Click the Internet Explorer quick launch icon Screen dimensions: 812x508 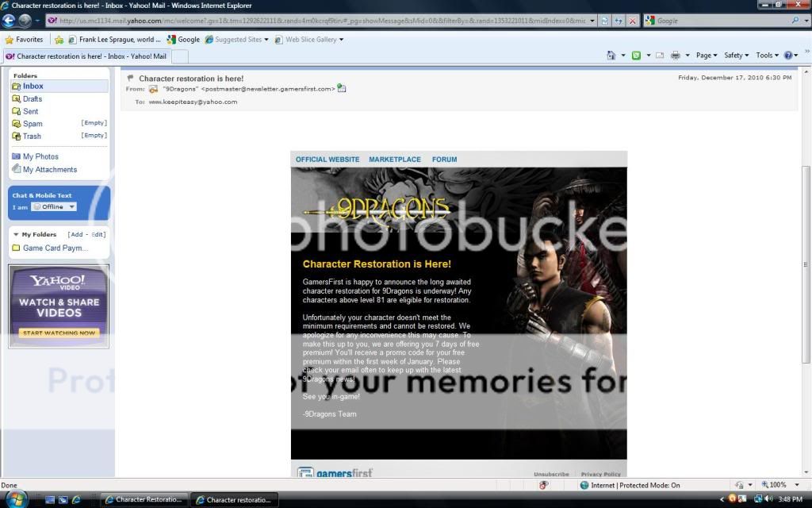click(x=76, y=500)
